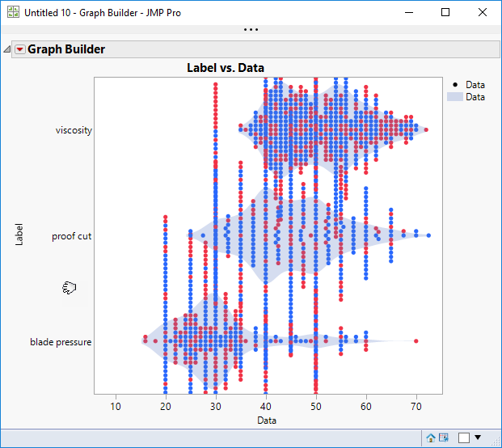
Task: Click the vertical 'Label' axis title
Action: (19, 235)
